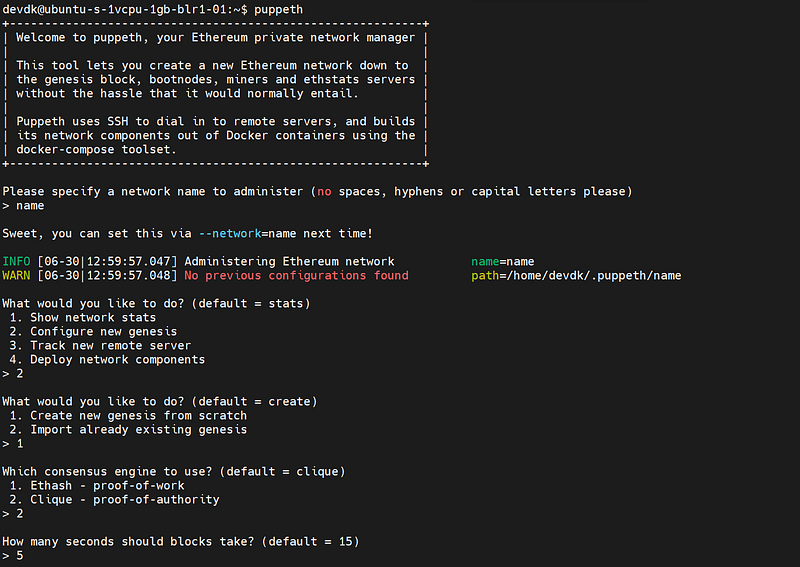Image resolution: width=800 pixels, height=567 pixels.
Task: Select the '--network' flag text
Action: (x=230, y=234)
